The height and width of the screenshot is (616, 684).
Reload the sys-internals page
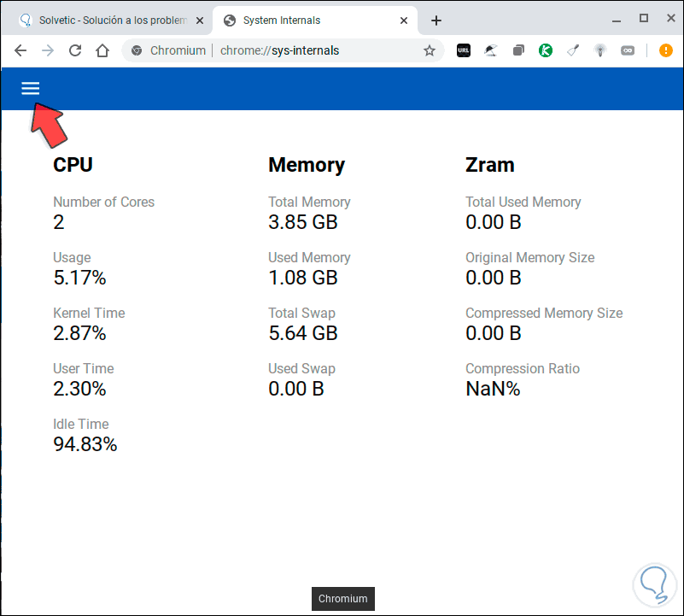tap(75, 50)
